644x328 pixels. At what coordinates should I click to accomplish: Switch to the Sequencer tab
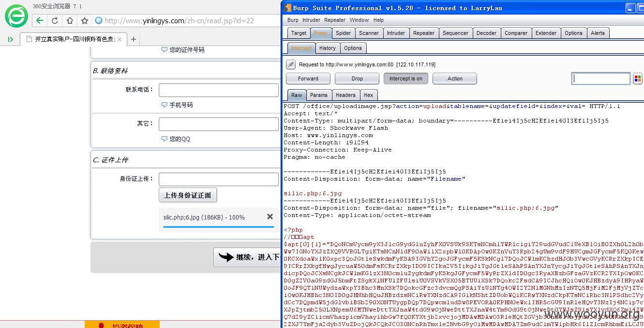point(455,33)
